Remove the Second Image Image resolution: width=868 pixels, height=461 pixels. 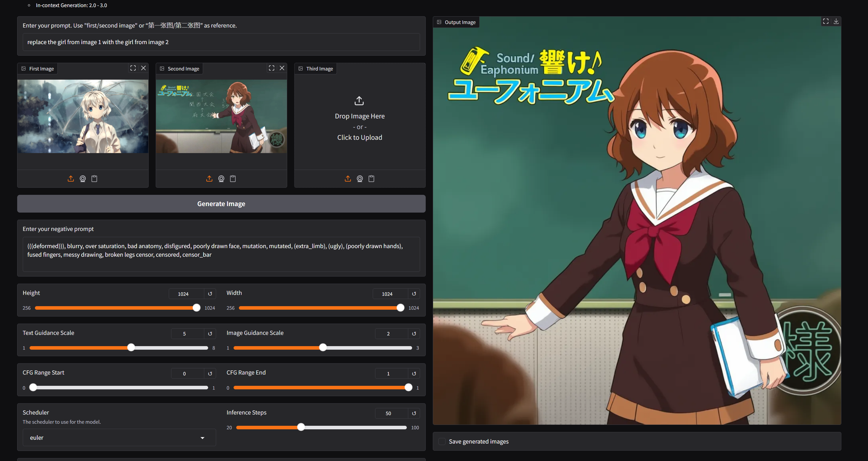point(282,68)
